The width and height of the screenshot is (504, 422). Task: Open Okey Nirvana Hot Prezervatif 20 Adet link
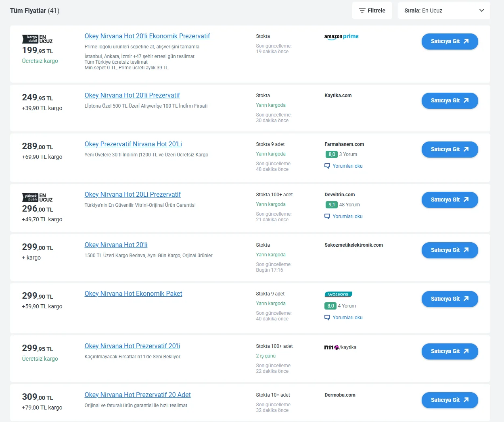138,395
